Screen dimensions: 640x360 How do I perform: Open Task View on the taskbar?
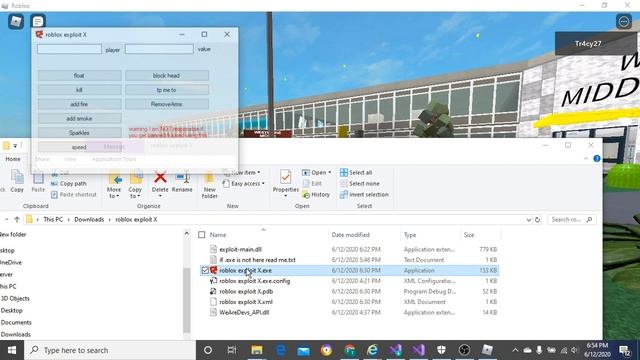[231, 350]
